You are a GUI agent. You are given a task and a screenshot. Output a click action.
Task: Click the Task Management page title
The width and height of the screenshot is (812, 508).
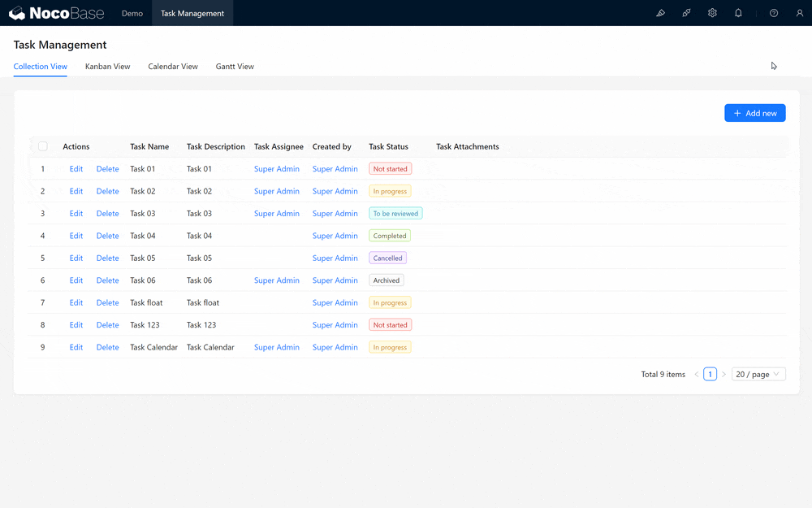(x=60, y=45)
